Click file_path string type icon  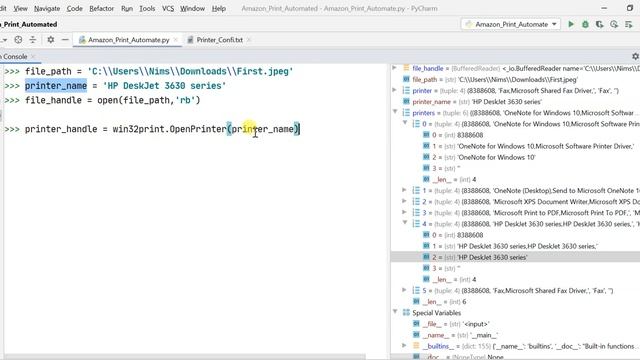pos(406,79)
